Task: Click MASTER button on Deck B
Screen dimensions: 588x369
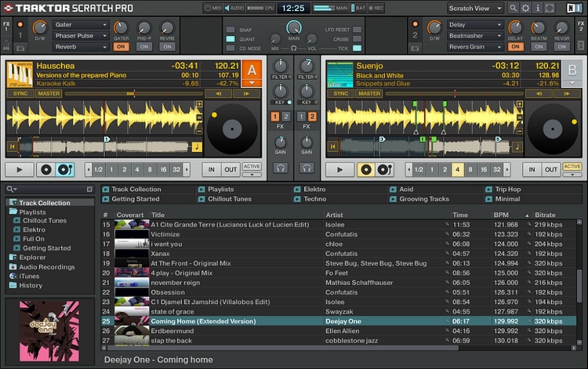Action: coord(369,93)
